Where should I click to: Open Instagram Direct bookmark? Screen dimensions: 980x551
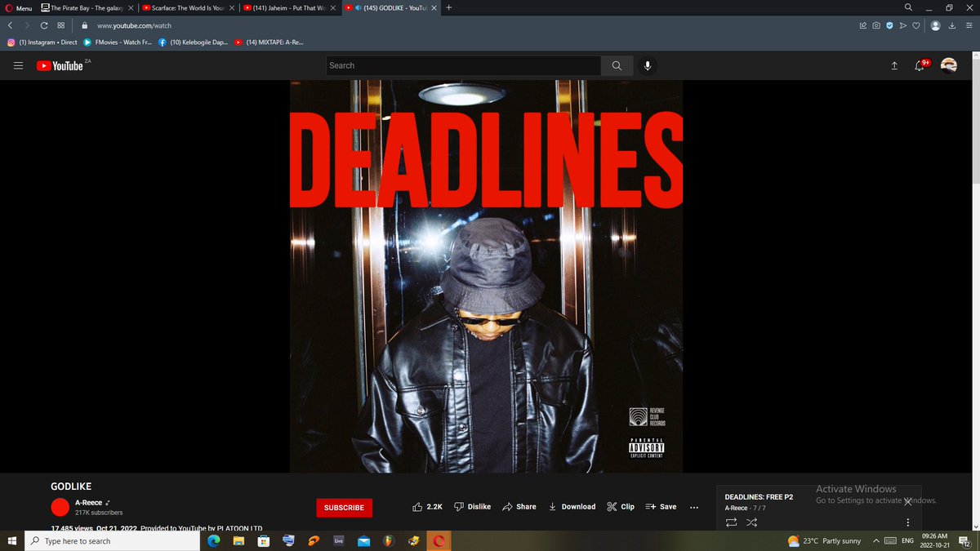coord(42,42)
